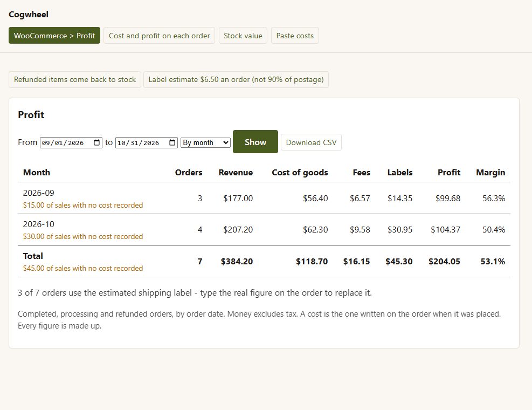Select the 2026-10 month label
532x410 pixels.
[x=39, y=224]
